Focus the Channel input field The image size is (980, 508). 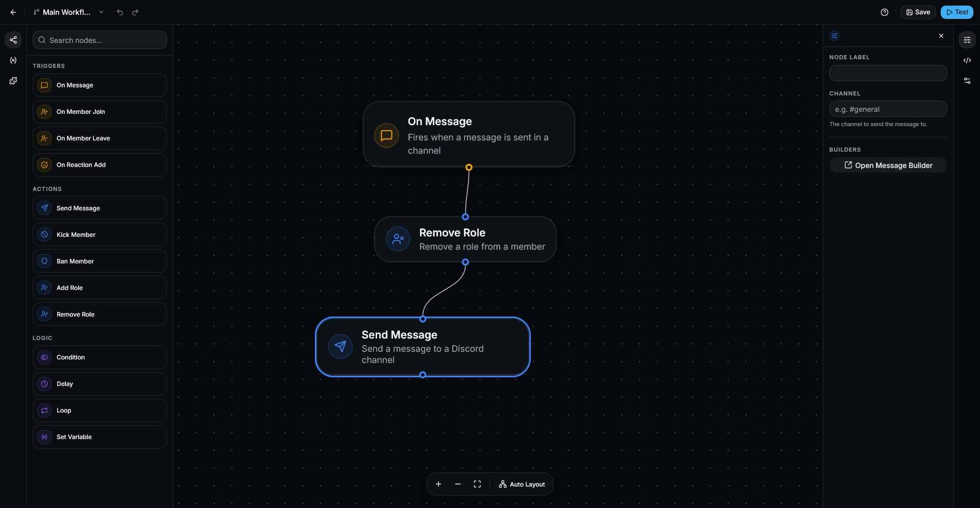(888, 109)
